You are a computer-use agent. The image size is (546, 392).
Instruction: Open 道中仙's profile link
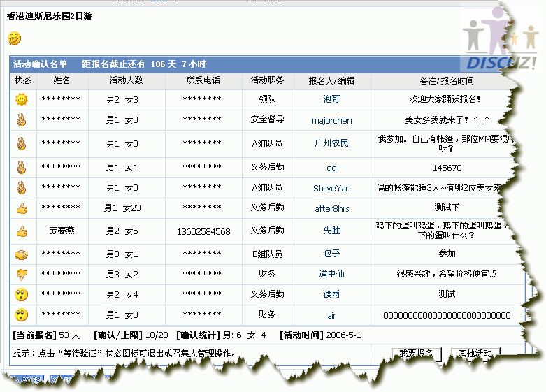click(331, 274)
